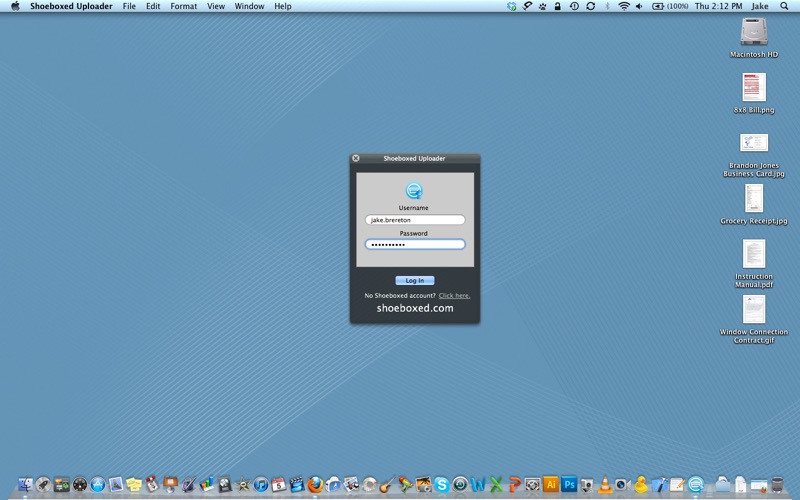Launch Skype from the Dock
Viewport: 800px width, 500px height.
[442, 484]
